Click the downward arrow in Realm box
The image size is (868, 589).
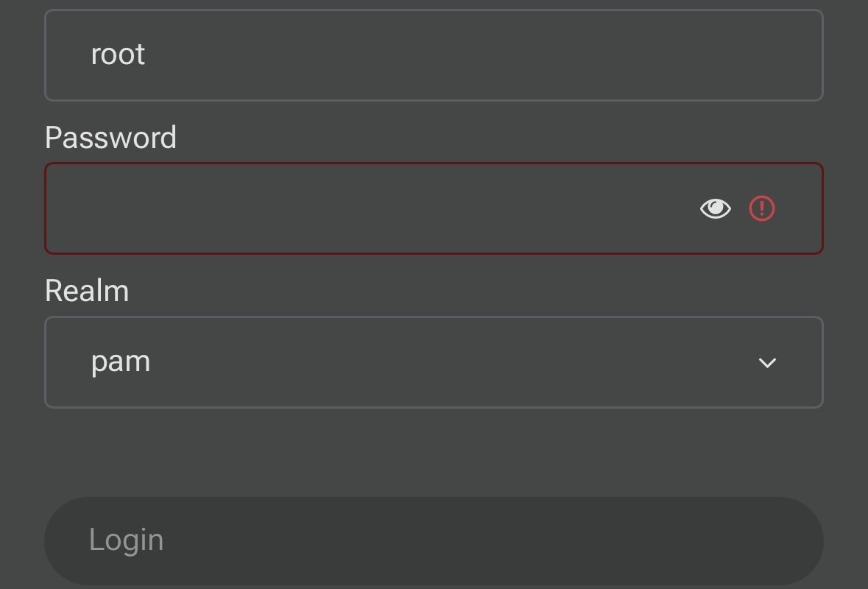click(767, 362)
